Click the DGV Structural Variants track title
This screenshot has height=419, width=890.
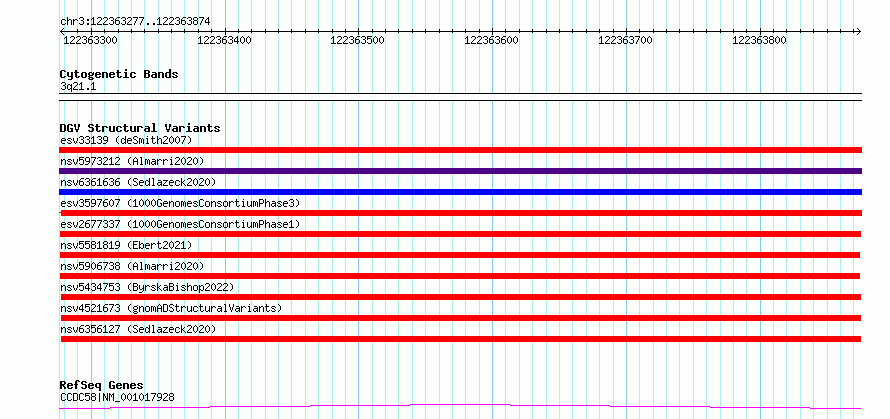[x=140, y=128]
